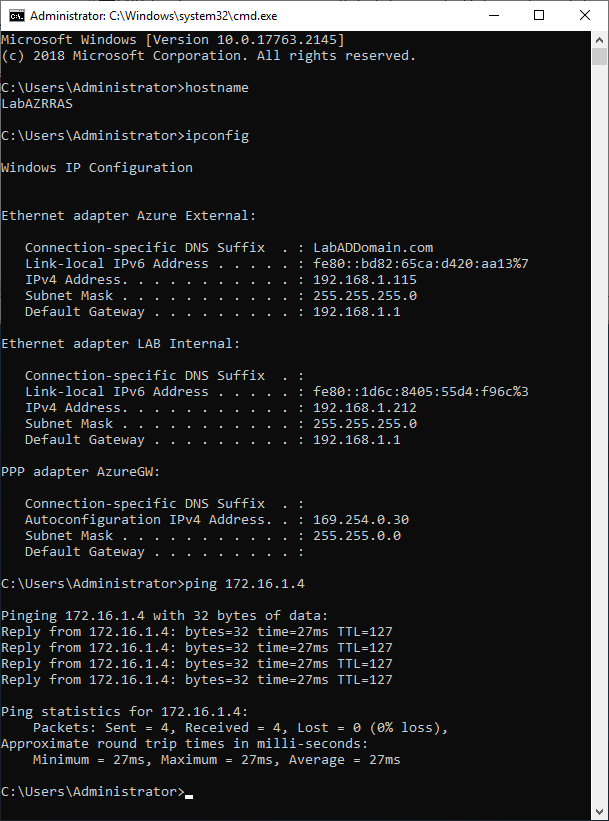The height and width of the screenshot is (821, 609).
Task: Click the Azure External adapter heading
Action: (x=128, y=216)
